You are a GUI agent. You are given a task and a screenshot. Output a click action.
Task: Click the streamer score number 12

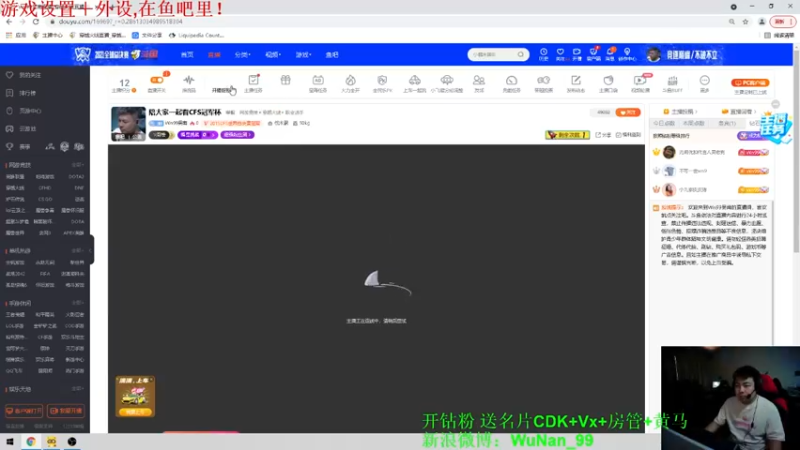click(124, 83)
